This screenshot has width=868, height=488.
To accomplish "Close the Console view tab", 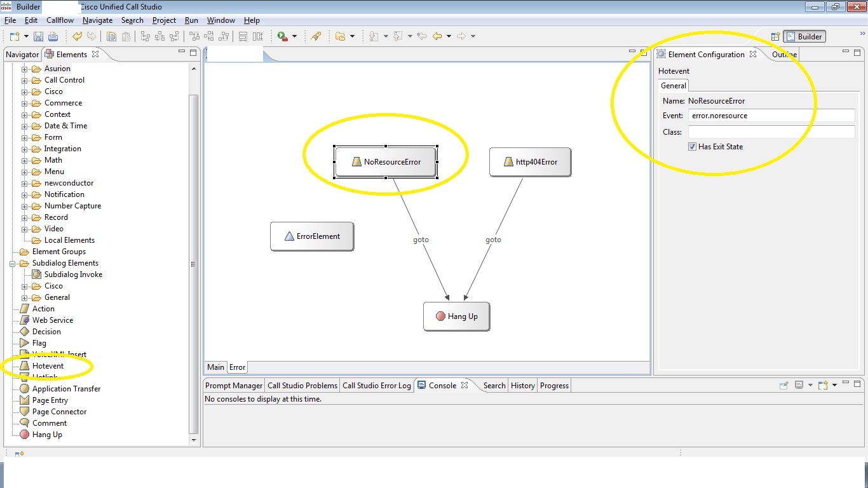I will point(465,385).
